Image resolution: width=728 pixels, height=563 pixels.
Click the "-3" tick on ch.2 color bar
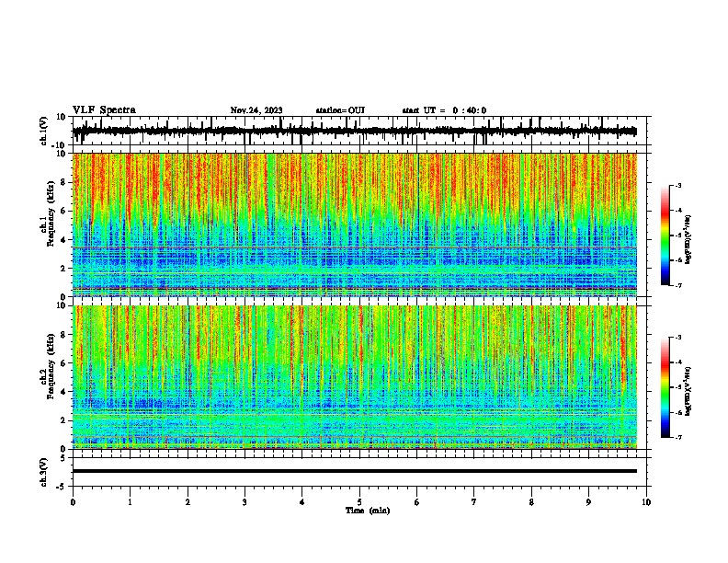(x=678, y=338)
